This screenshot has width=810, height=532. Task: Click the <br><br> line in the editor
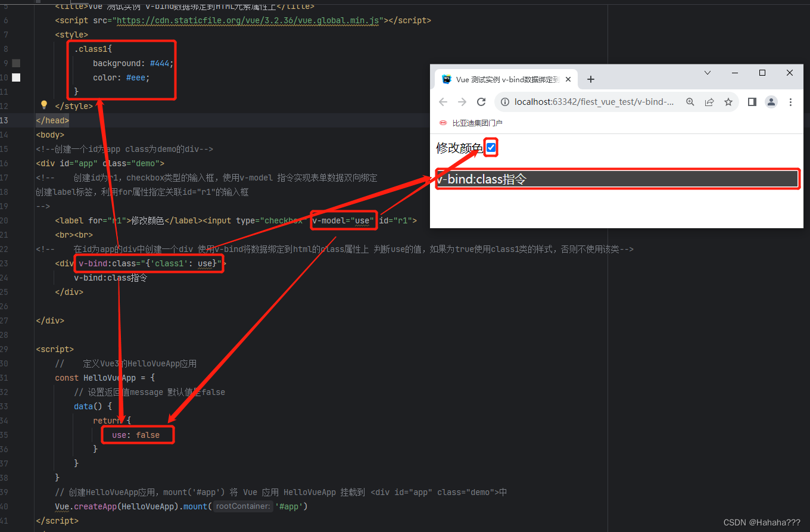coord(74,235)
